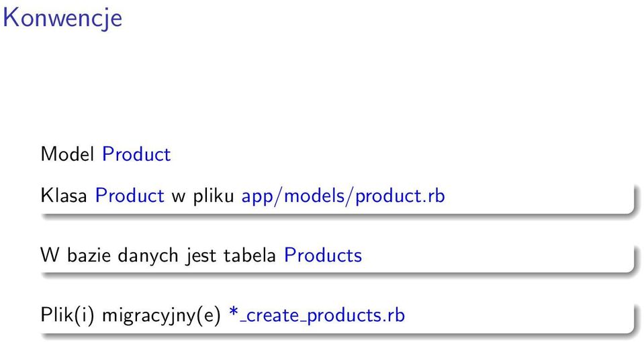Screen dimensions: 644x342
Task: Click empty space in the migracyjny block
Action: pos(514,316)
